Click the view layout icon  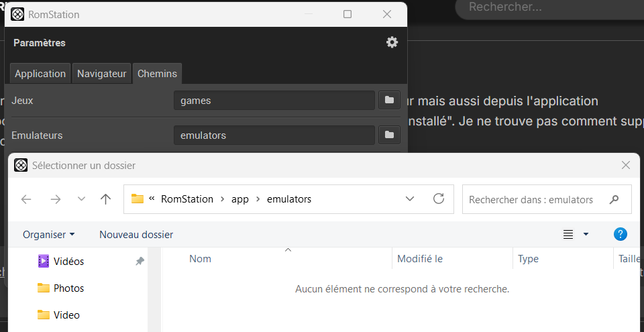click(568, 234)
